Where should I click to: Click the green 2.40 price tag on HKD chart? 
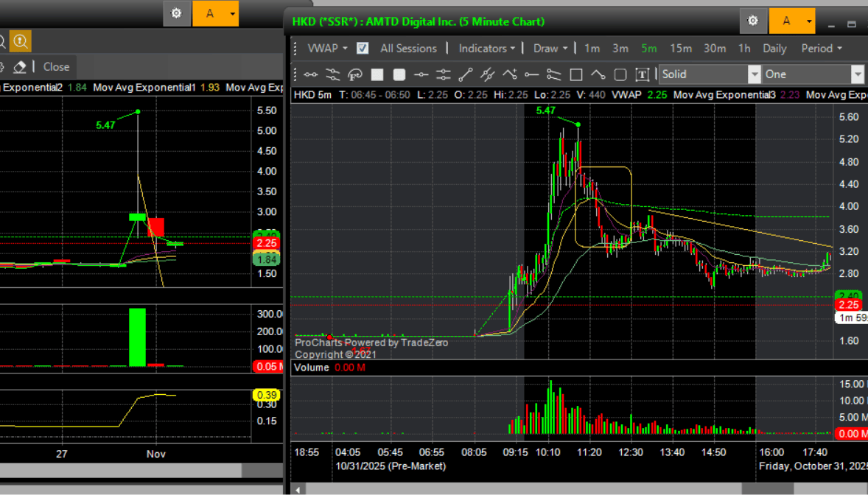pos(848,295)
